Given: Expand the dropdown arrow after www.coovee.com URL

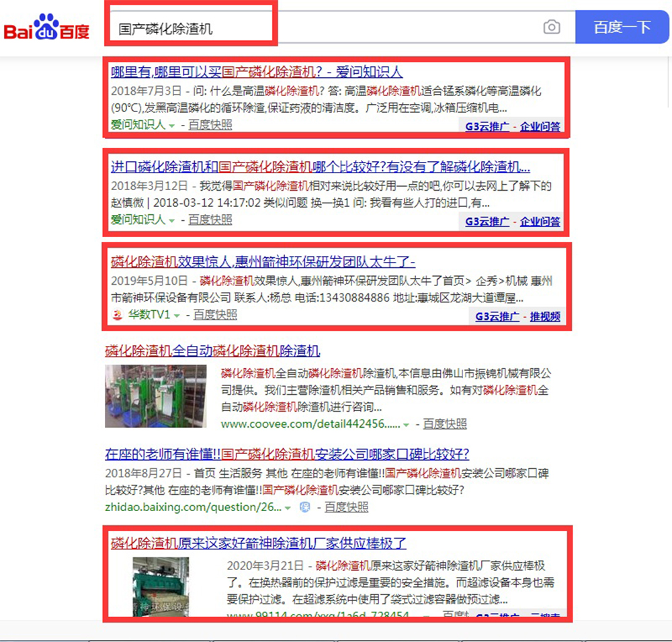Looking at the screenshot, I should click(406, 425).
